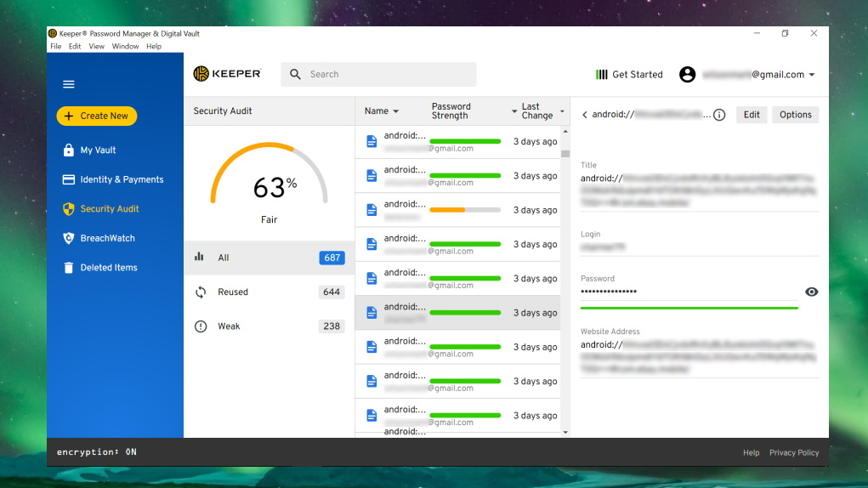Open the View menu
This screenshot has height=488, width=868.
point(96,47)
